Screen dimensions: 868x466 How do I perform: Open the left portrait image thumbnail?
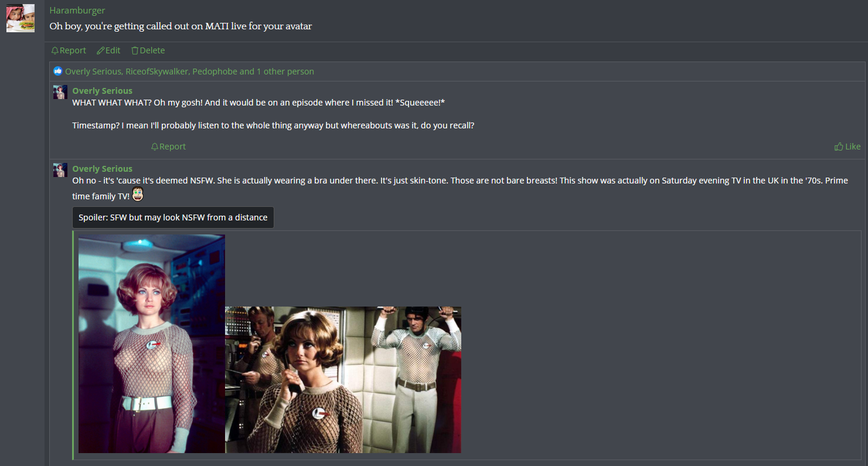pos(152,344)
